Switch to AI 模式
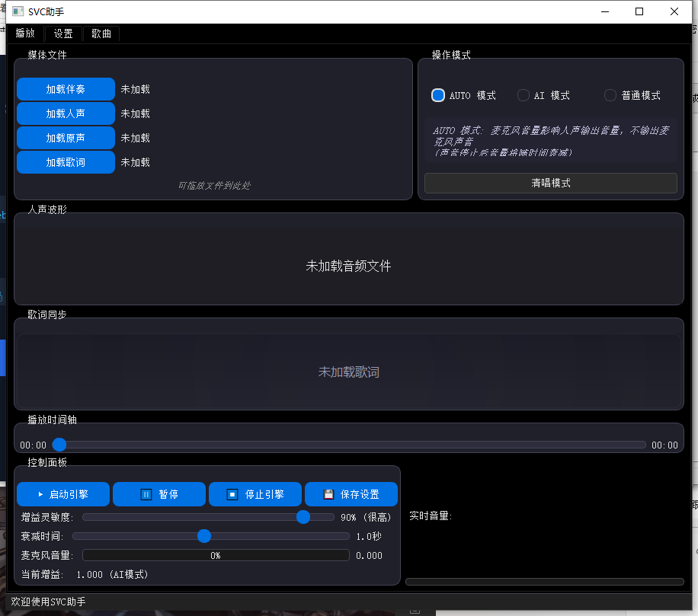 point(523,94)
